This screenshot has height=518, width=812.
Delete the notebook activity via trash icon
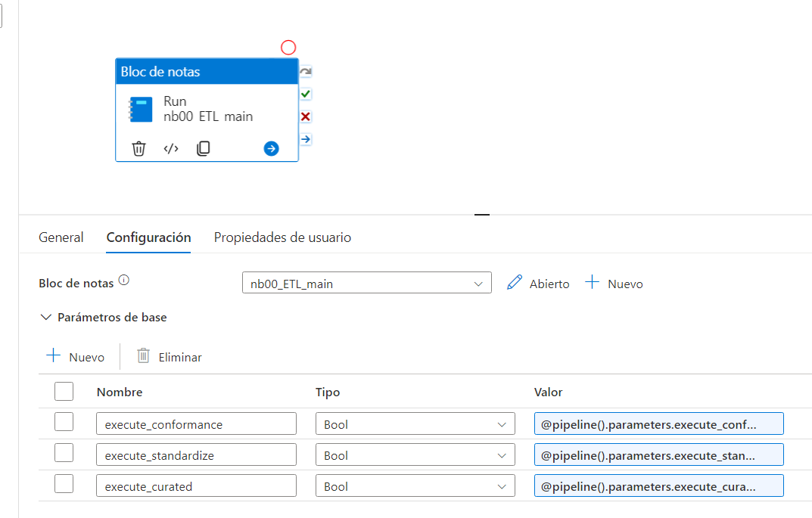[x=138, y=149]
